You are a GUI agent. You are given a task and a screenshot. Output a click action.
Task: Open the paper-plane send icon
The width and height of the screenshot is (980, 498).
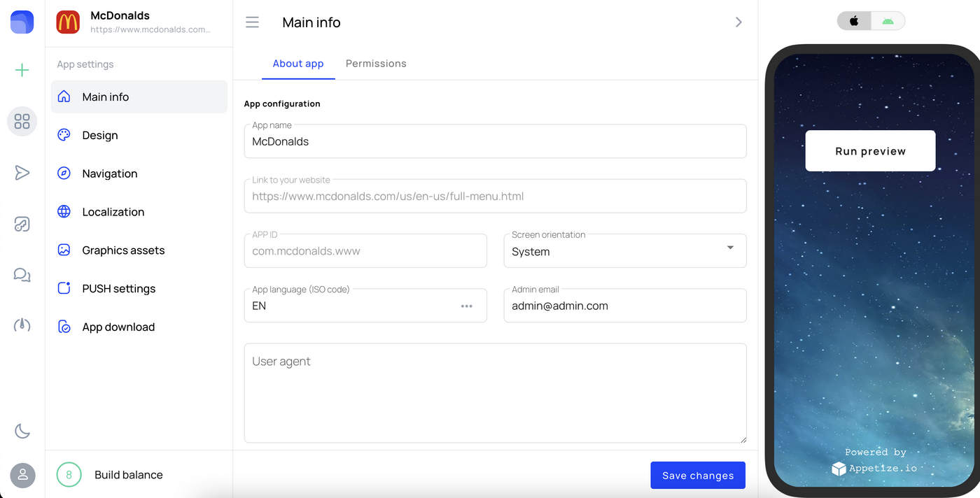(22, 173)
